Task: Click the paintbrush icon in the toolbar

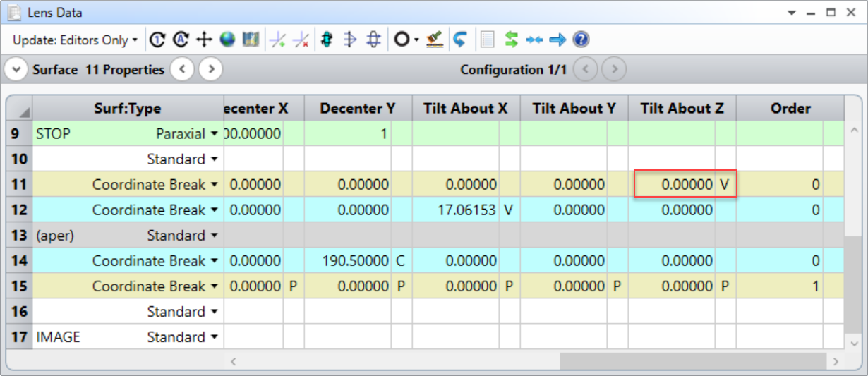Action: 435,40
